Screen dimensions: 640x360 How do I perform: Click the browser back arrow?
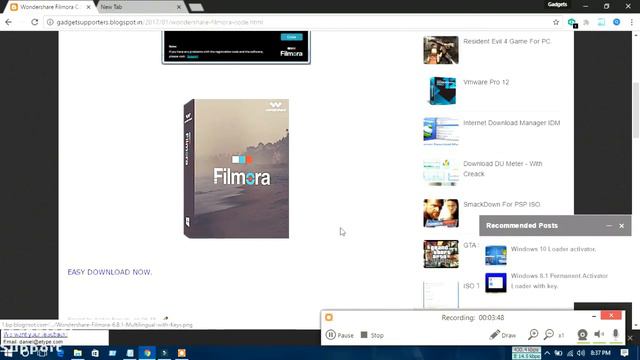tap(9, 22)
